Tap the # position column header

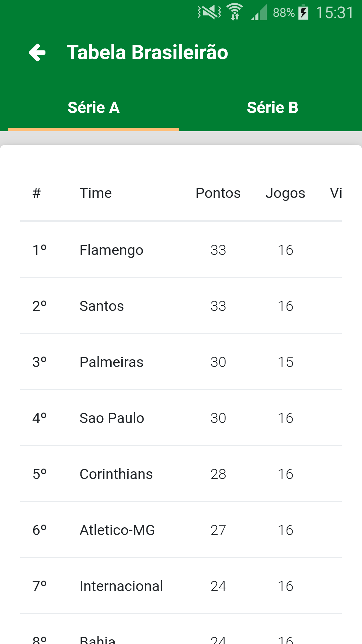(37, 193)
